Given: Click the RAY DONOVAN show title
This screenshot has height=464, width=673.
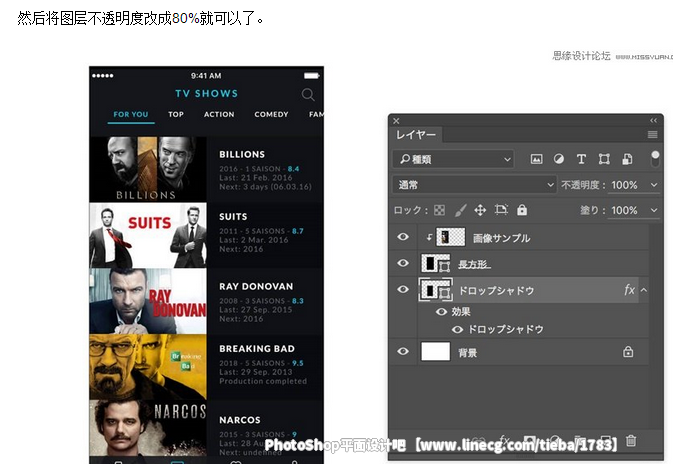Looking at the screenshot, I should (256, 286).
